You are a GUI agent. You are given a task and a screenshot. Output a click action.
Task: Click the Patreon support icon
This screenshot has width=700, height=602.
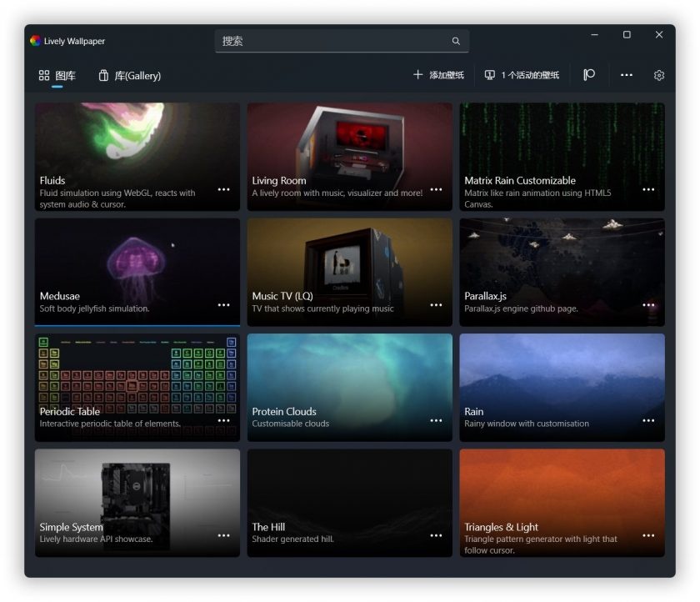(x=589, y=75)
